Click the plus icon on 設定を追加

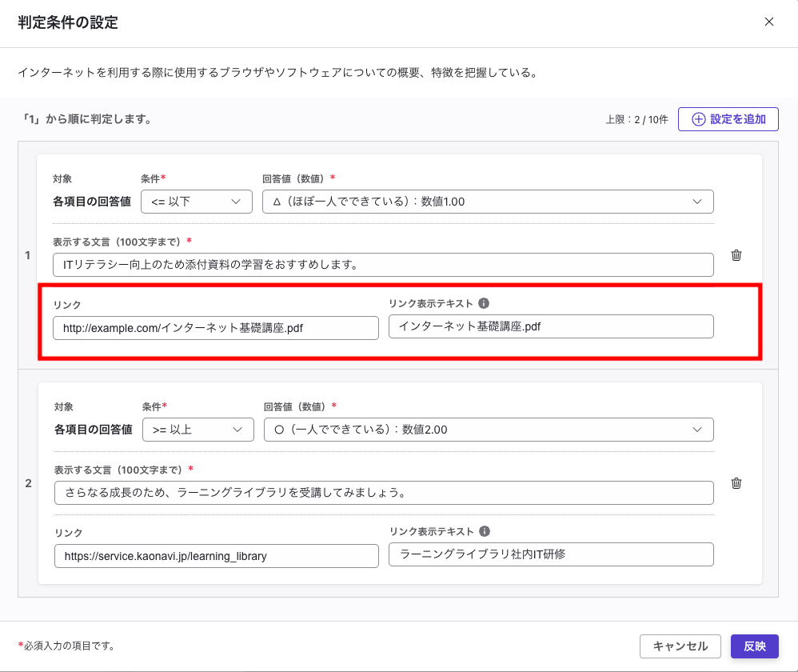pos(697,118)
